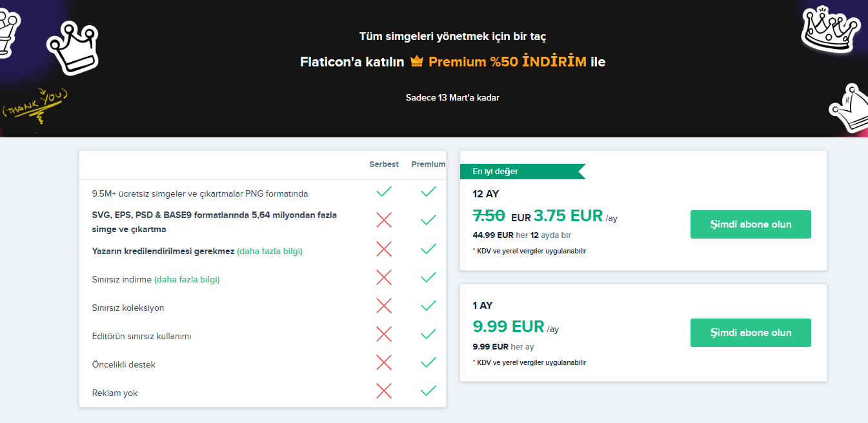
Task: Click the Premium check for Öncelikli destek
Action: pos(429,362)
